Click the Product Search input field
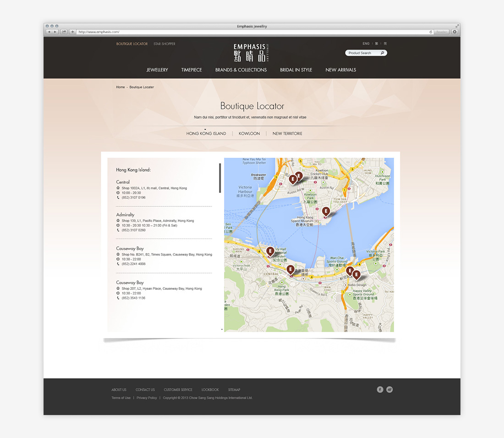 pos(362,53)
